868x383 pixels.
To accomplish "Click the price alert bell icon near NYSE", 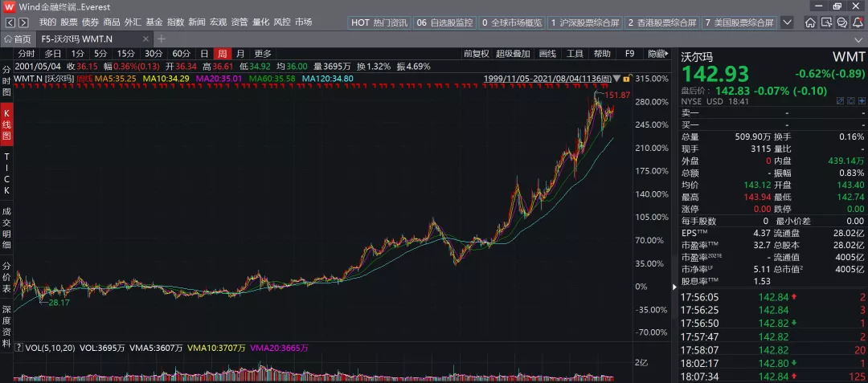I will [851, 100].
